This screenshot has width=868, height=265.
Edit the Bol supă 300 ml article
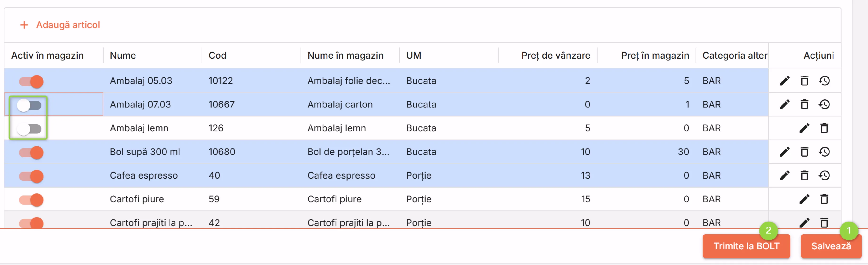pyautogui.click(x=785, y=152)
